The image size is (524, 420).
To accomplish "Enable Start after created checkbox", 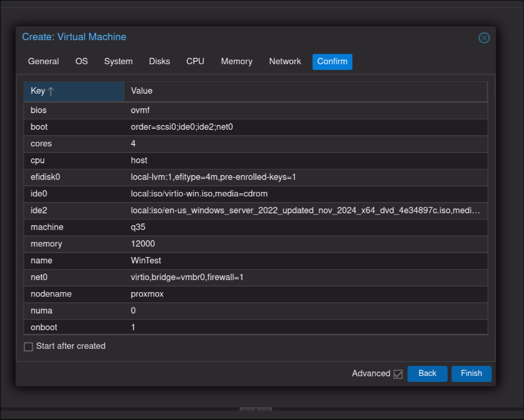I will 29,346.
